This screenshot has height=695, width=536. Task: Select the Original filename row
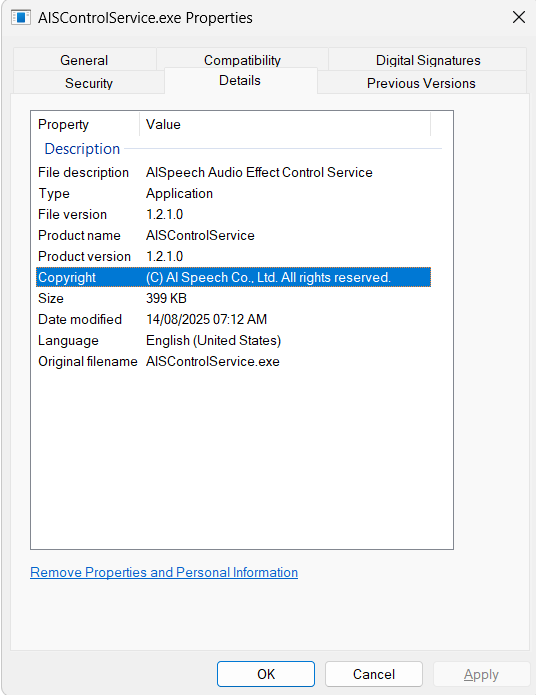tap(233, 362)
